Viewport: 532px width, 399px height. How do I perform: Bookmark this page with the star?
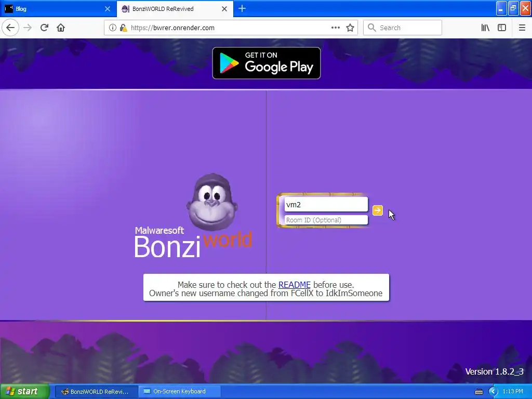(350, 28)
